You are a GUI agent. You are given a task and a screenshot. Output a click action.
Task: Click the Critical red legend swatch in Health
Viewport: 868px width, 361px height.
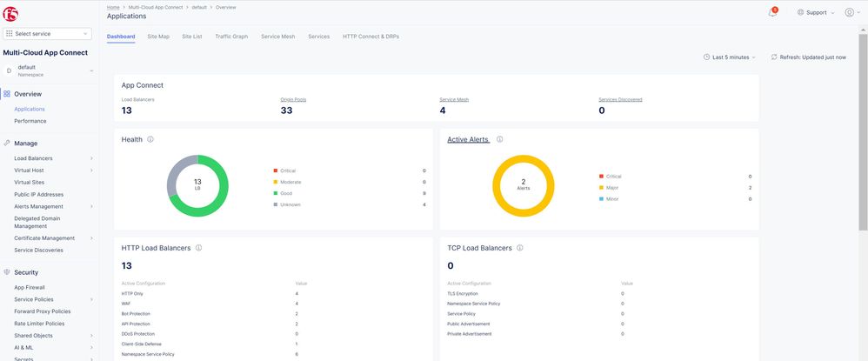point(275,170)
